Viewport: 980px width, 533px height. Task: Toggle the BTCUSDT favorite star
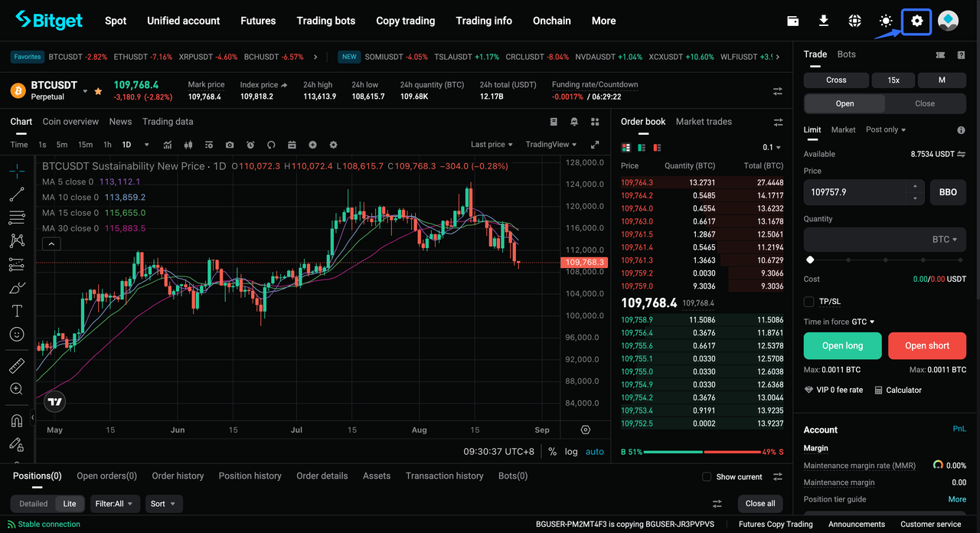pos(98,91)
